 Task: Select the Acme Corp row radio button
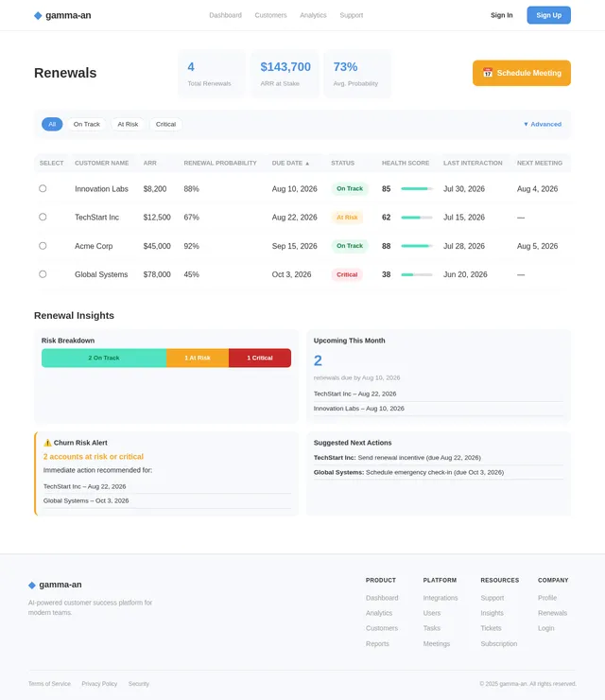tap(43, 246)
